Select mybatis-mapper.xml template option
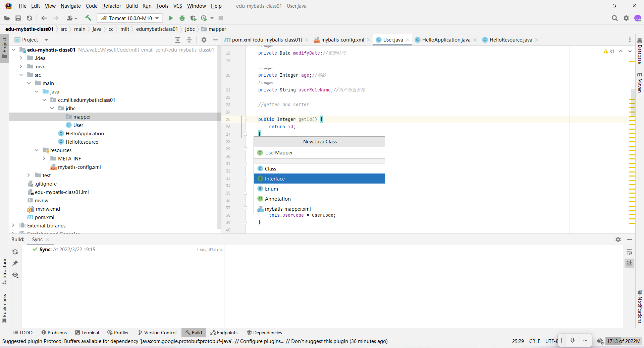Image resolution: width=644 pixels, height=348 pixels. [319, 209]
